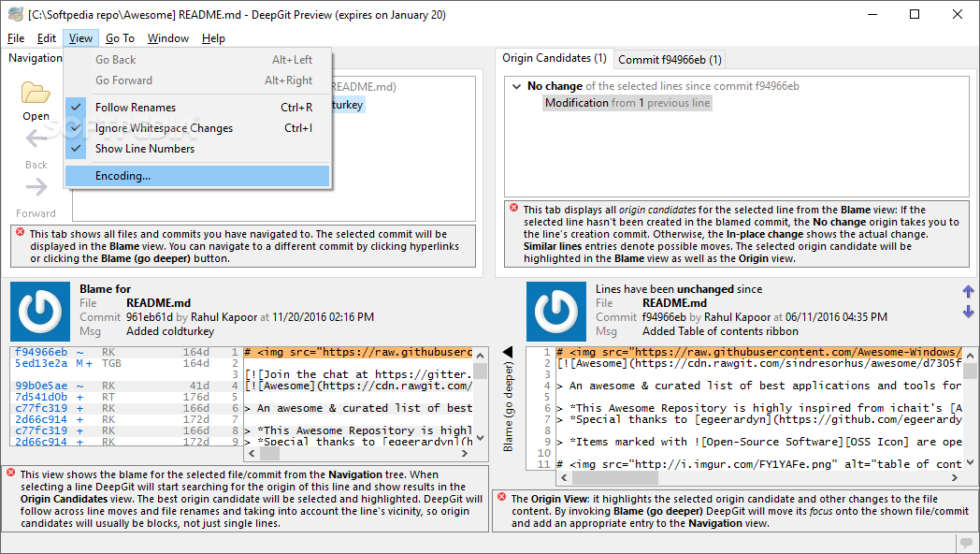This screenshot has height=554, width=980.
Task: Switch to Commit f94966eb (1) tab
Action: (x=670, y=60)
